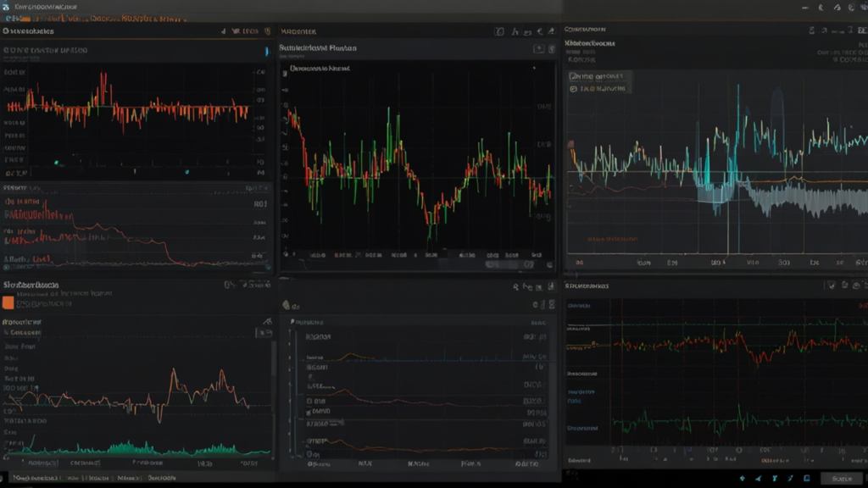Click the shield icon in the top-left panel header

tap(268, 31)
